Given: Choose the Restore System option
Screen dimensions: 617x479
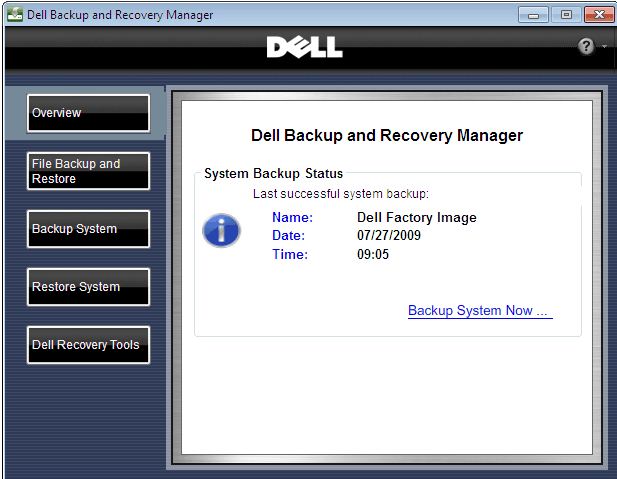Looking at the screenshot, I should pyautogui.click(x=88, y=287).
